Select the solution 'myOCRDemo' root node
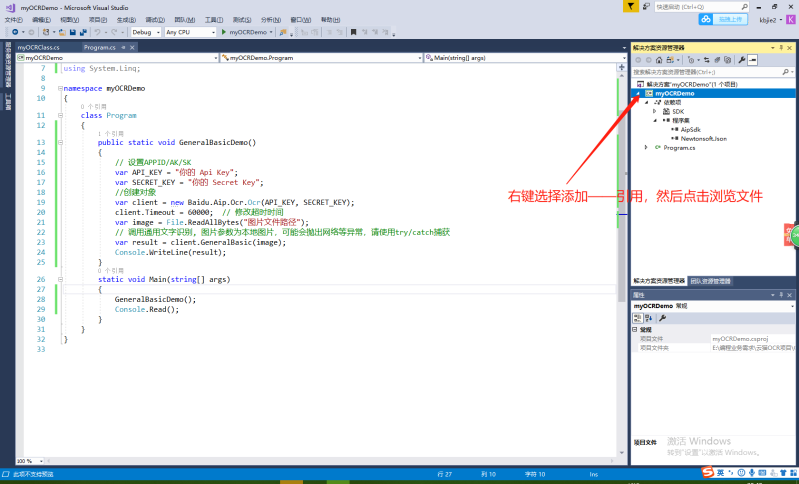 [692, 85]
